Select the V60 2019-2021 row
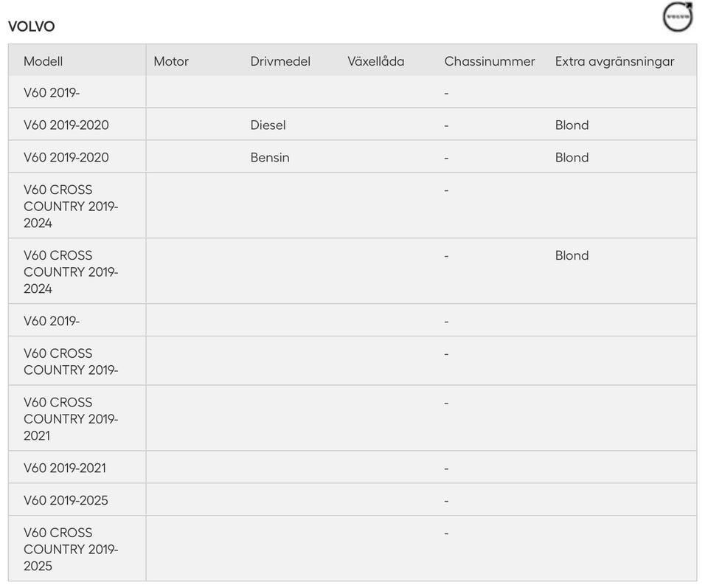This screenshot has width=708, height=588. (353, 468)
